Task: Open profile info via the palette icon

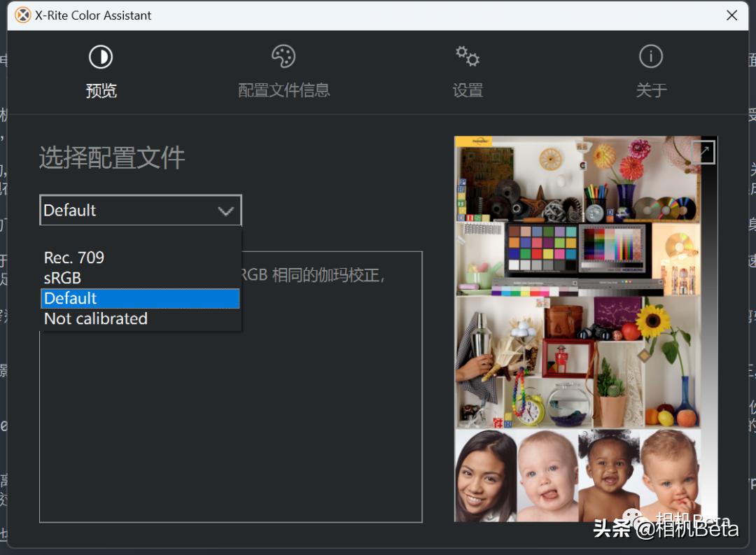Action: click(x=283, y=56)
